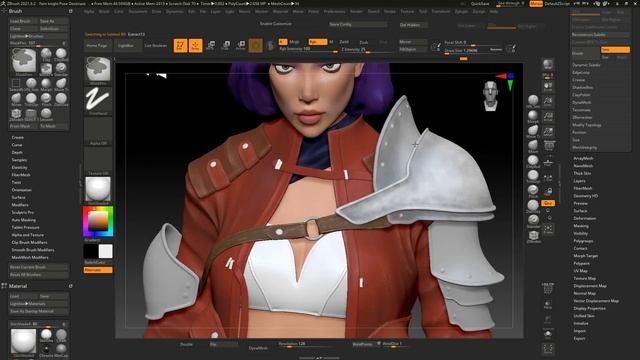Open the Brush menu in menu bar
640x360 pixels.
coord(104,12)
